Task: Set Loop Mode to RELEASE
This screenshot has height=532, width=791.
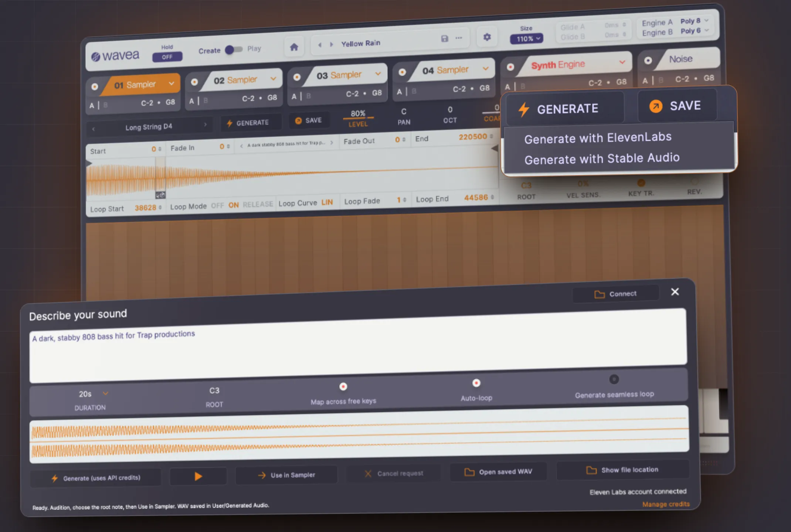Action: (258, 204)
